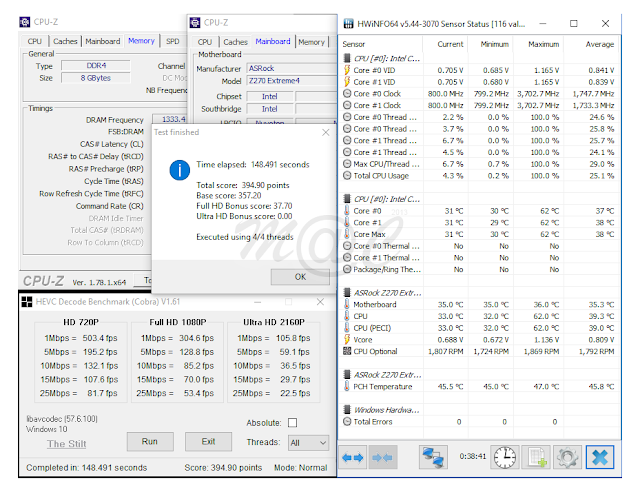
Task: Click icon beside Package/Ring The... row
Action: tap(347, 269)
